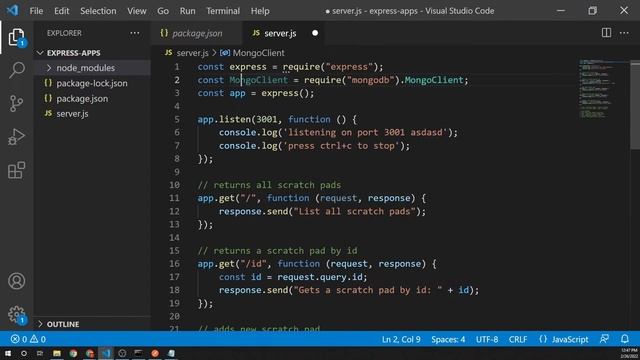This screenshot has height=360, width=640.
Task: Click the EXPLORER panel title
Action: tap(64, 33)
